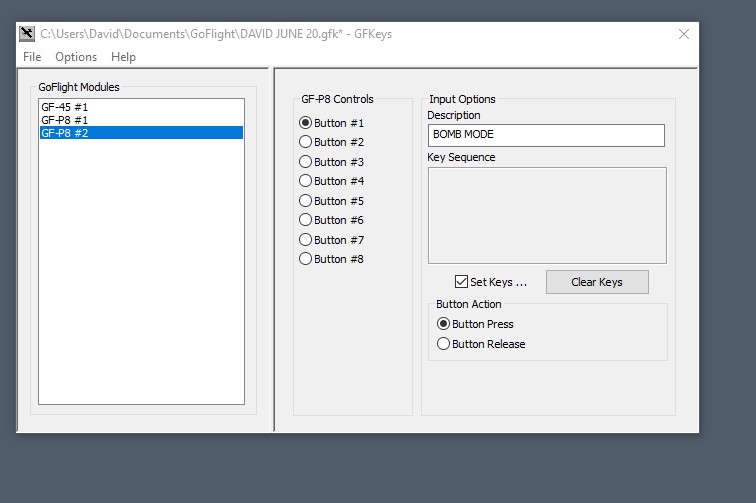The width and height of the screenshot is (756, 503).
Task: Select the Button #7 radio option
Action: 306,240
